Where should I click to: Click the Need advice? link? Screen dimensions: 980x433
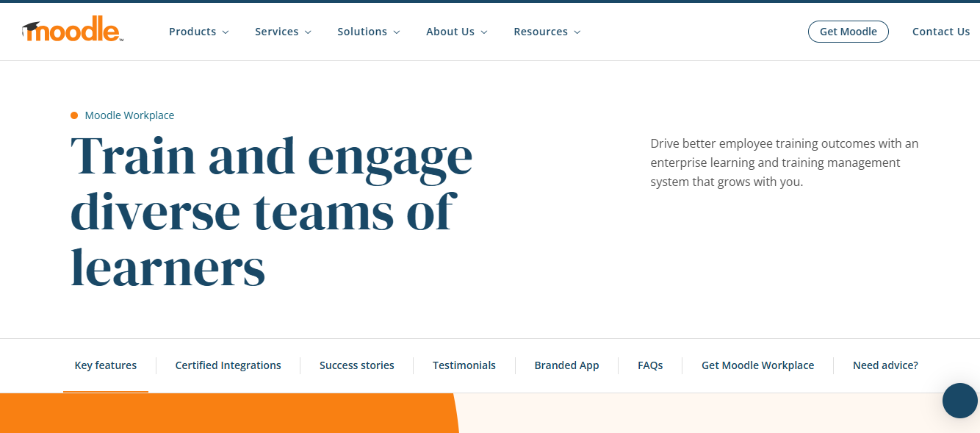pos(885,365)
